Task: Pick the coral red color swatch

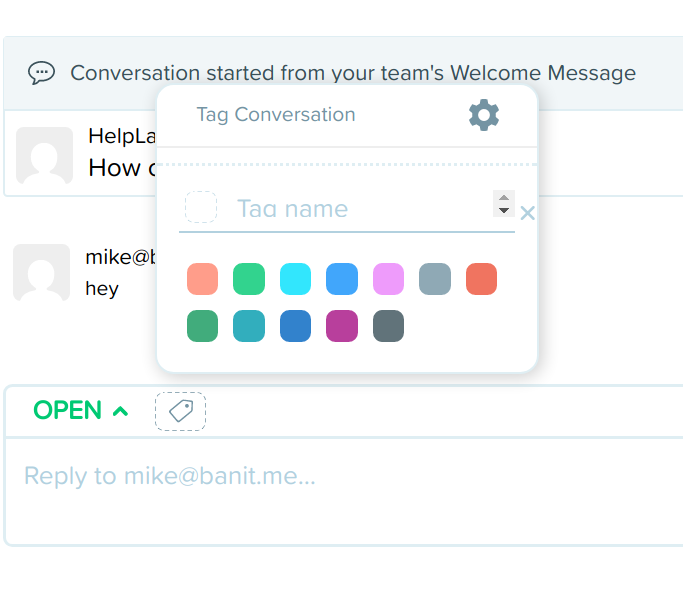Action: point(481,279)
